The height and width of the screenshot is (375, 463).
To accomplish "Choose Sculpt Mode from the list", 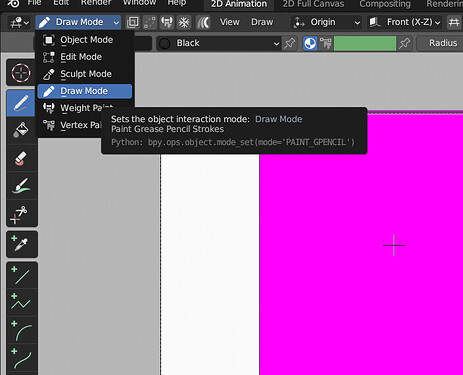I will click(85, 74).
